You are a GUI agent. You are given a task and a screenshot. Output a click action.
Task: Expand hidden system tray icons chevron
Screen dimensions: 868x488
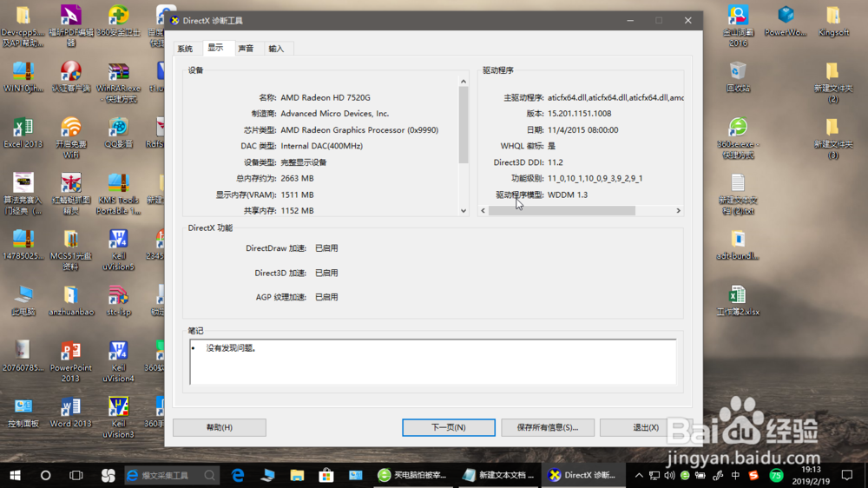click(x=639, y=475)
